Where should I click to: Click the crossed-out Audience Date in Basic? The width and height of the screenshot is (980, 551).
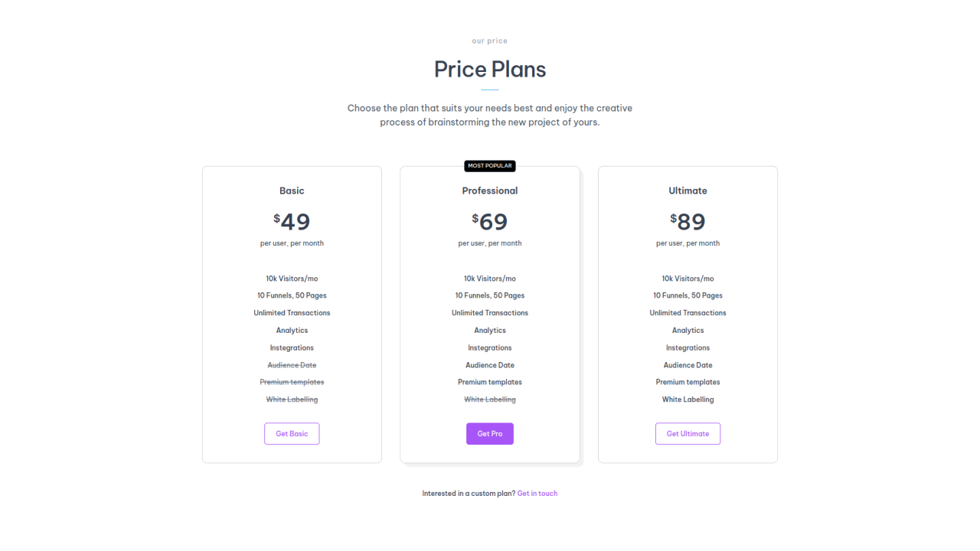[292, 365]
